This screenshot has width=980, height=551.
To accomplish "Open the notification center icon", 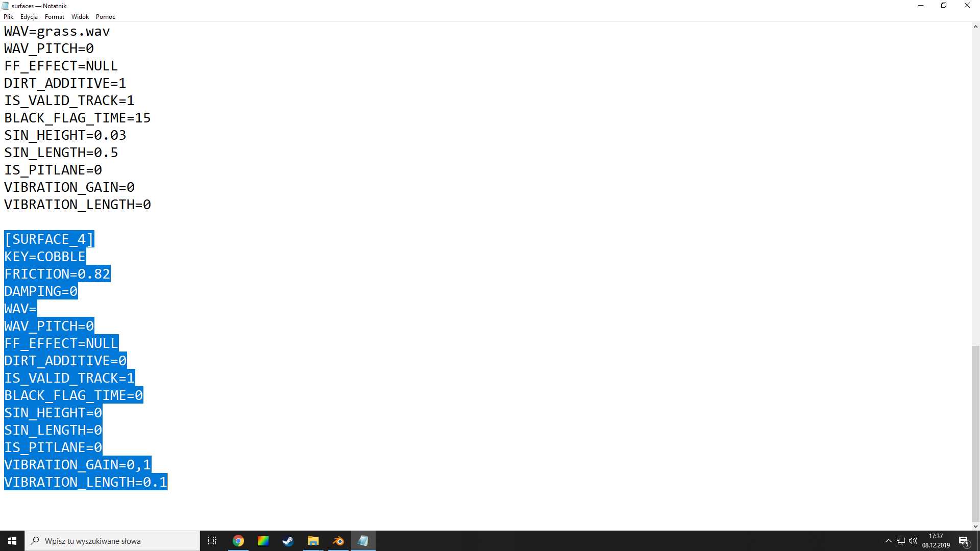I will (x=964, y=541).
